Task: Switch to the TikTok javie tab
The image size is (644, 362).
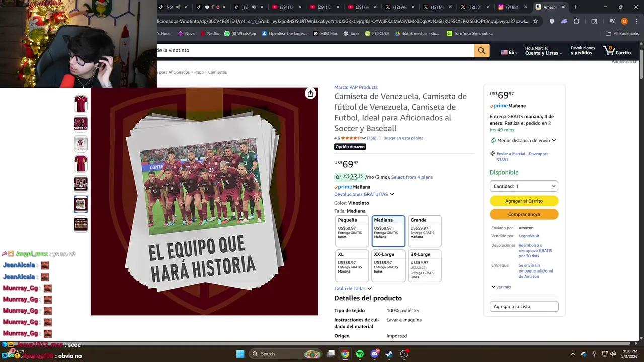Action: click(x=244, y=7)
